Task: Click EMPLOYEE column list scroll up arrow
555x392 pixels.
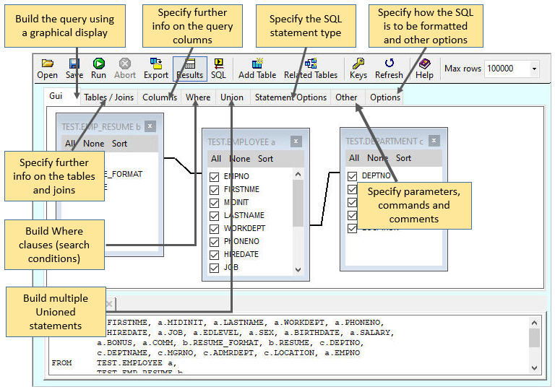Action: (x=298, y=174)
